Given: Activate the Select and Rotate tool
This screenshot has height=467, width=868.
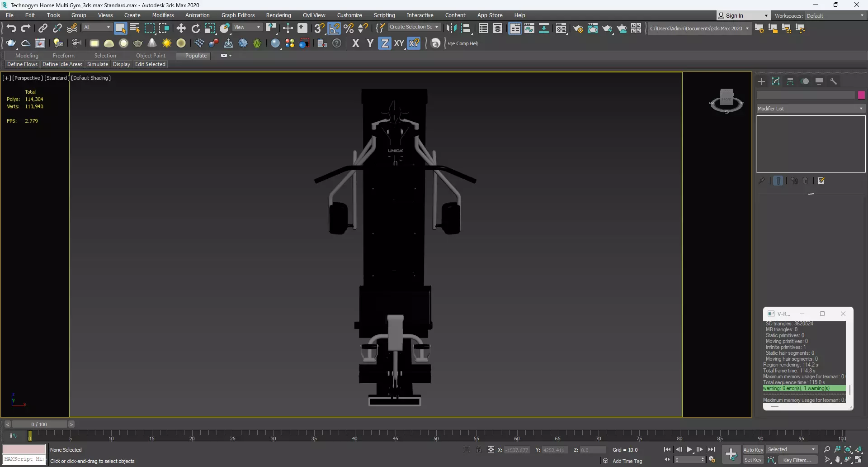Looking at the screenshot, I should [x=195, y=29].
